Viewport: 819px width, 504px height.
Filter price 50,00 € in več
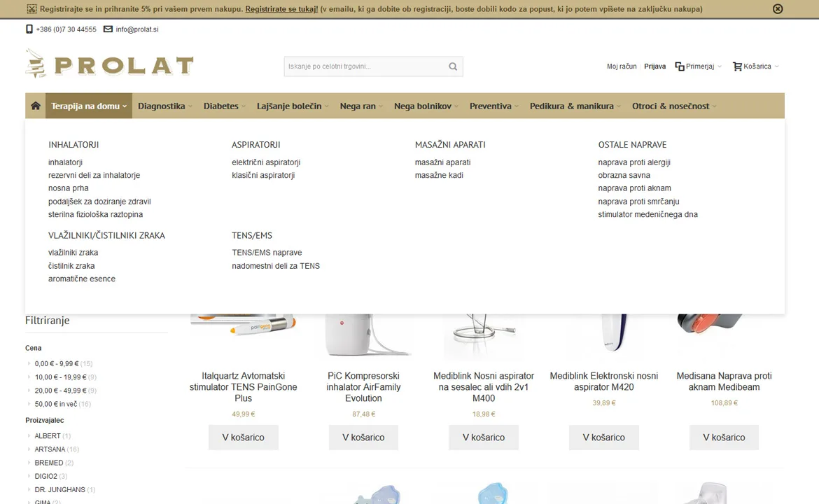(56, 404)
